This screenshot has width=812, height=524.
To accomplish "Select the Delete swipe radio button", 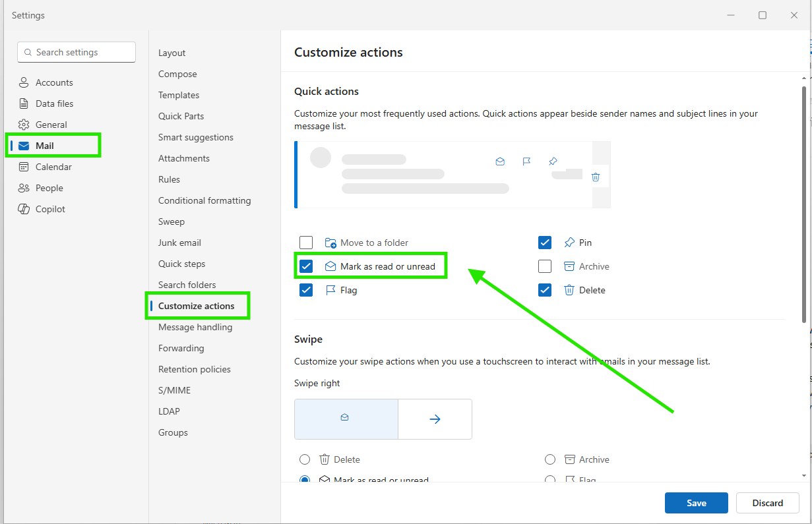I will click(305, 459).
